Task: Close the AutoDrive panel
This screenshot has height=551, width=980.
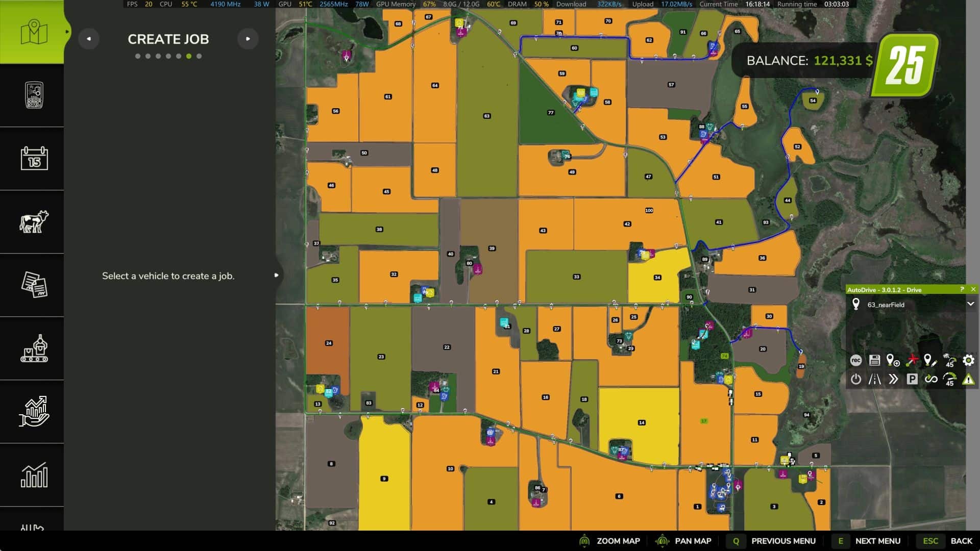Action: (x=973, y=289)
